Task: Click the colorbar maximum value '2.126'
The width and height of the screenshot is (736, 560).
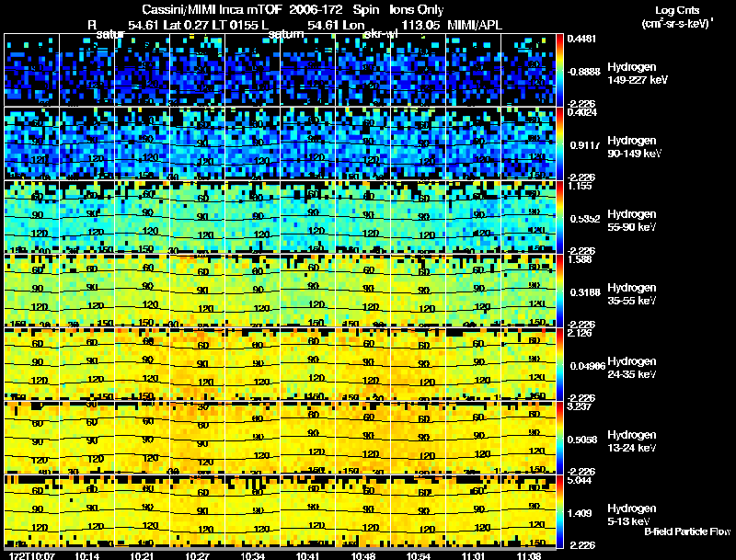Action: pos(580,333)
